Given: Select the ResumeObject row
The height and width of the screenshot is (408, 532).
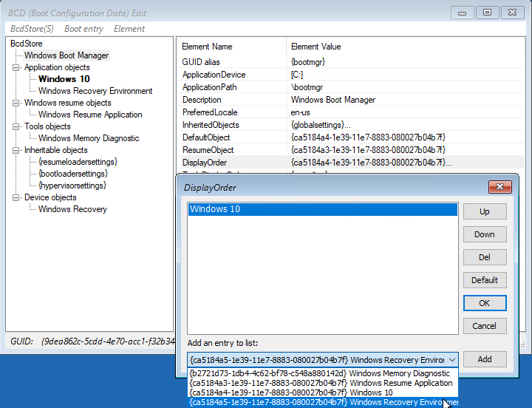Looking at the screenshot, I should click(350, 150).
